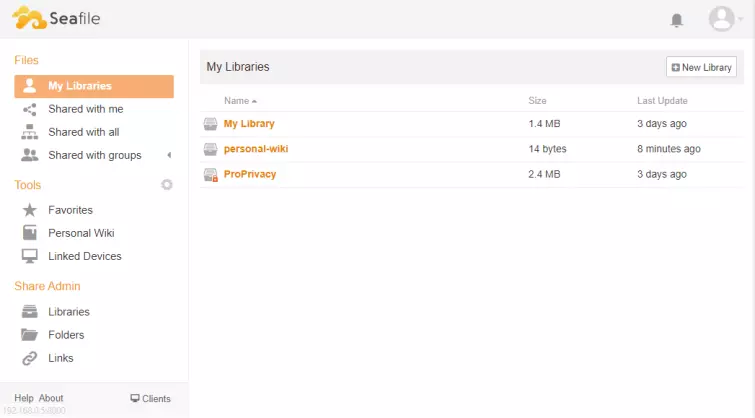Select My Libraries in sidebar
755x418 pixels.
coord(94,86)
